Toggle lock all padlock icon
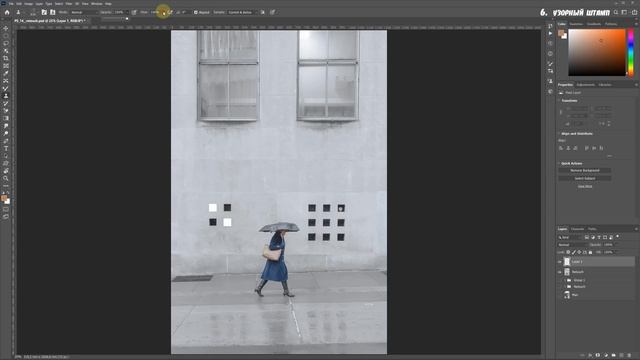 click(590, 252)
